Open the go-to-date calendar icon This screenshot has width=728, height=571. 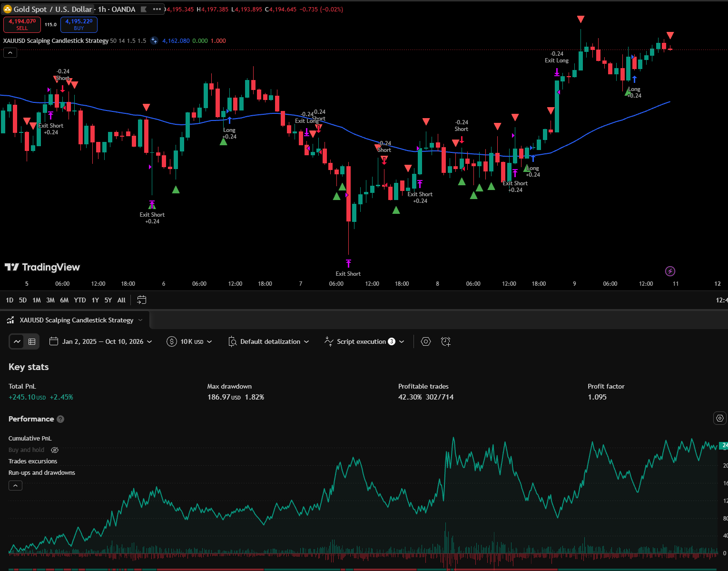(141, 300)
